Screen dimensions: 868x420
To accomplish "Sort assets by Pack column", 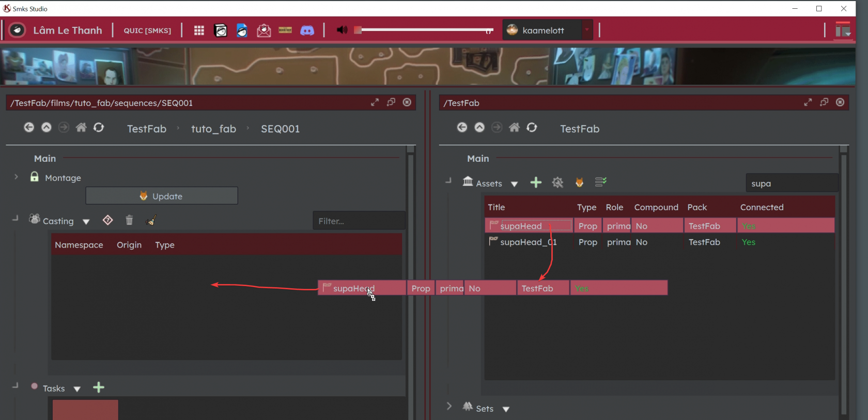I will click(x=697, y=207).
